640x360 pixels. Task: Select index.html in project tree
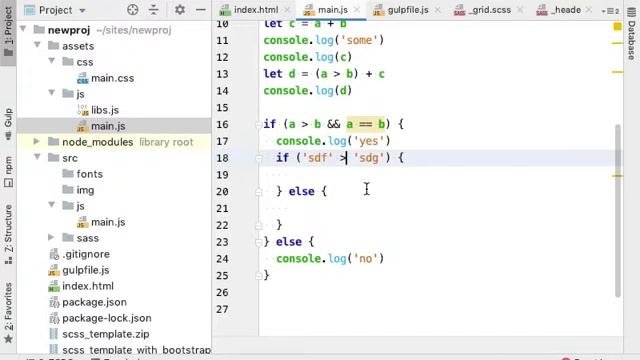(x=81, y=286)
